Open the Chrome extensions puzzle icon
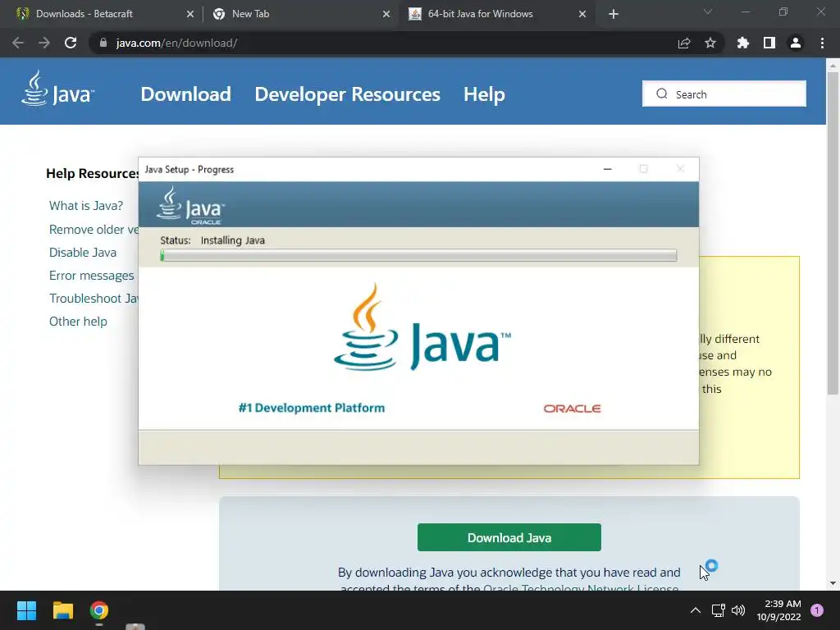 click(743, 43)
